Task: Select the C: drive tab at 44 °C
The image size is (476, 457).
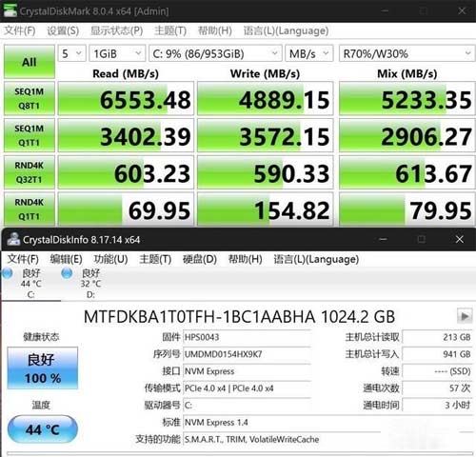Action: (x=31, y=284)
